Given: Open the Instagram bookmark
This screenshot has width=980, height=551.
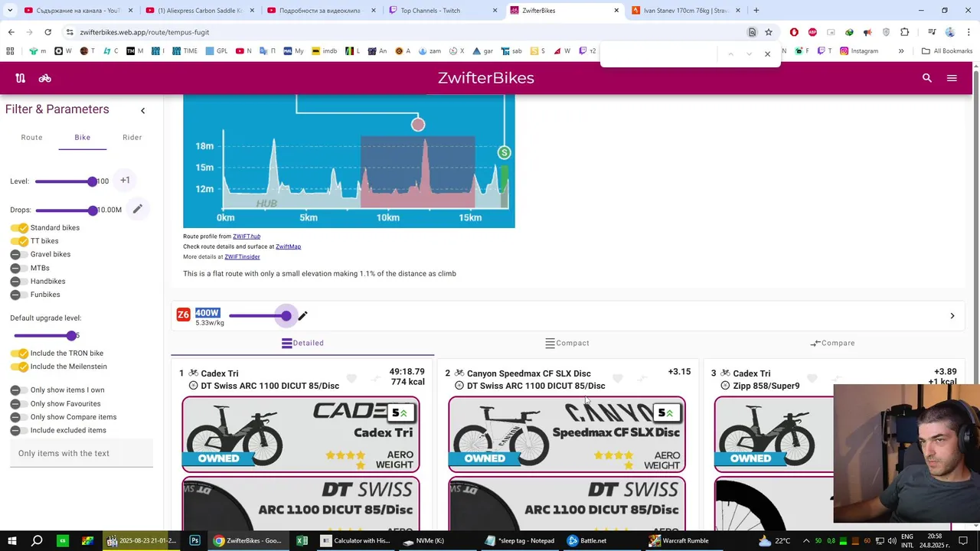Looking at the screenshot, I should [x=859, y=51].
